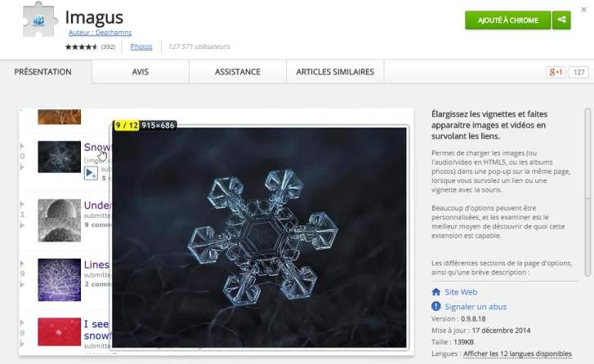Click the Imagus title heading

tap(94, 17)
